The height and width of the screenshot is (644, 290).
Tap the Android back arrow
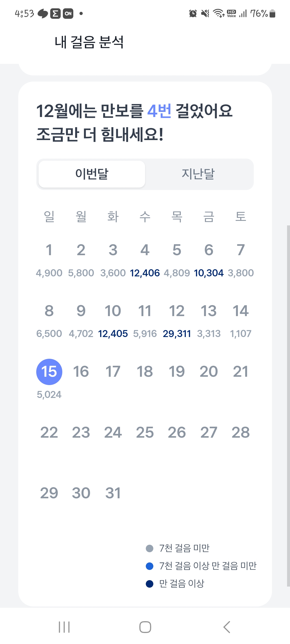click(x=227, y=627)
